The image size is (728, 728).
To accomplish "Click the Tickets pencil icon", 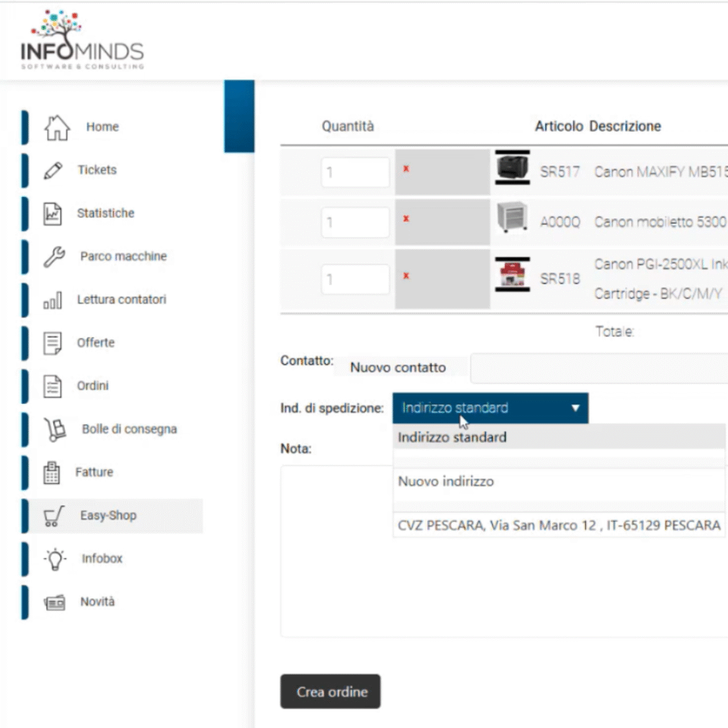I will (53, 171).
